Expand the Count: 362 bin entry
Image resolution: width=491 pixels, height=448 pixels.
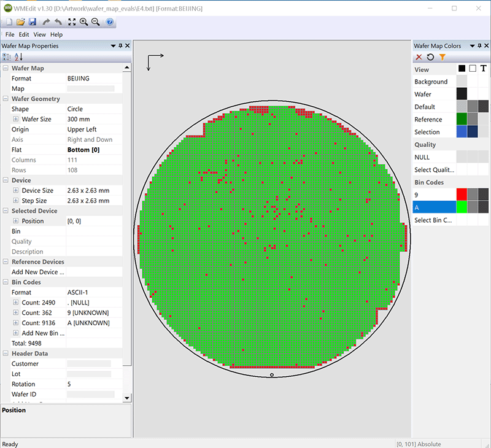[16, 312]
